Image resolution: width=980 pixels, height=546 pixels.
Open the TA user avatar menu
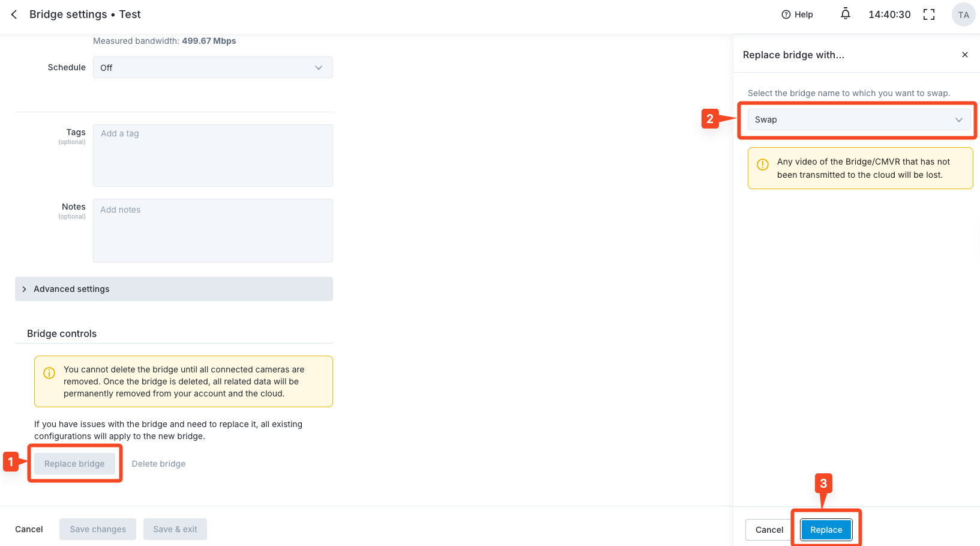(963, 15)
